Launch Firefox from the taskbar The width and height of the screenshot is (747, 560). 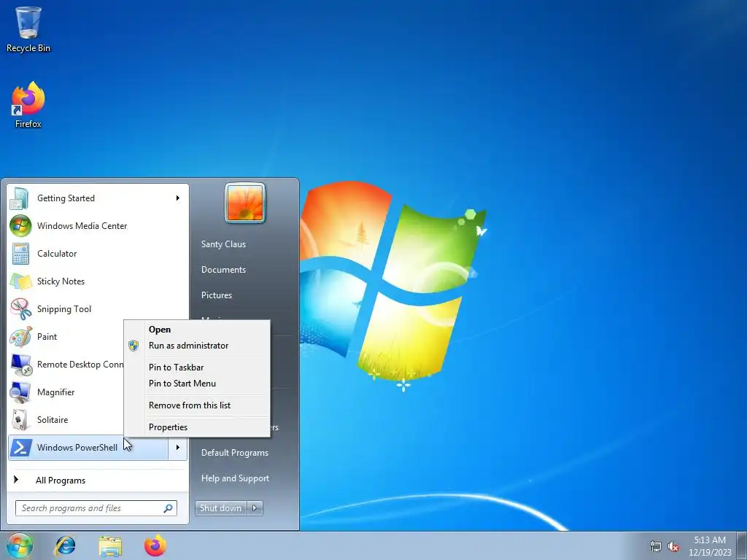155,545
